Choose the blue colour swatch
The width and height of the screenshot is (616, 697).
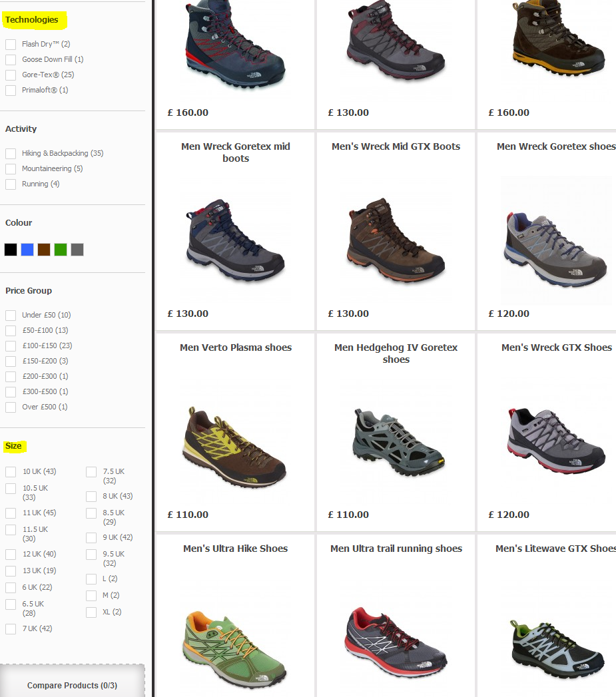(27, 250)
